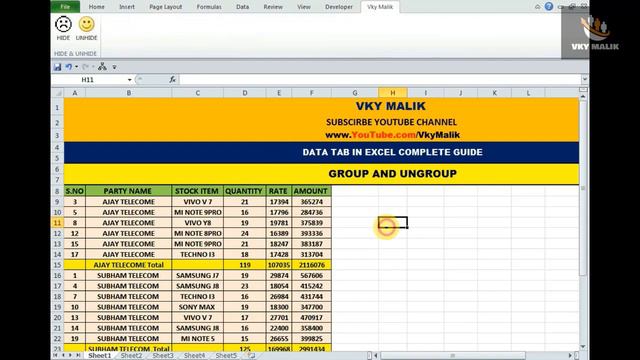Expand the formula bar
640x360 pixels.
click(584, 80)
